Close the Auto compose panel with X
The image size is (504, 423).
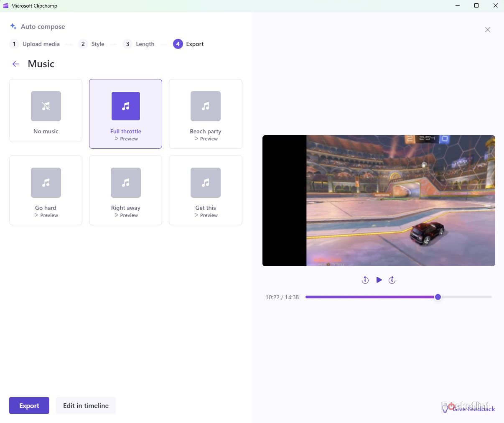488,30
